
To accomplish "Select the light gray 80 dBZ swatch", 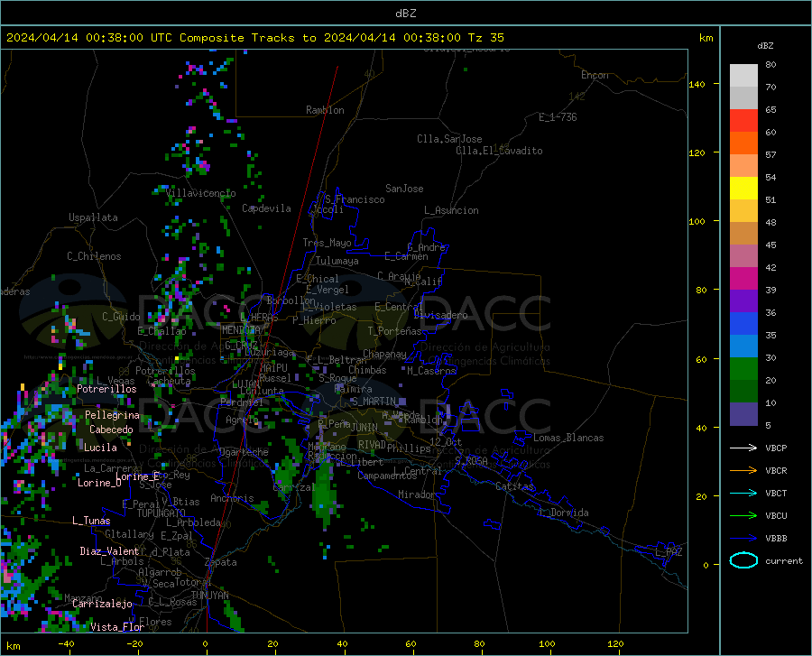I will (x=743, y=75).
